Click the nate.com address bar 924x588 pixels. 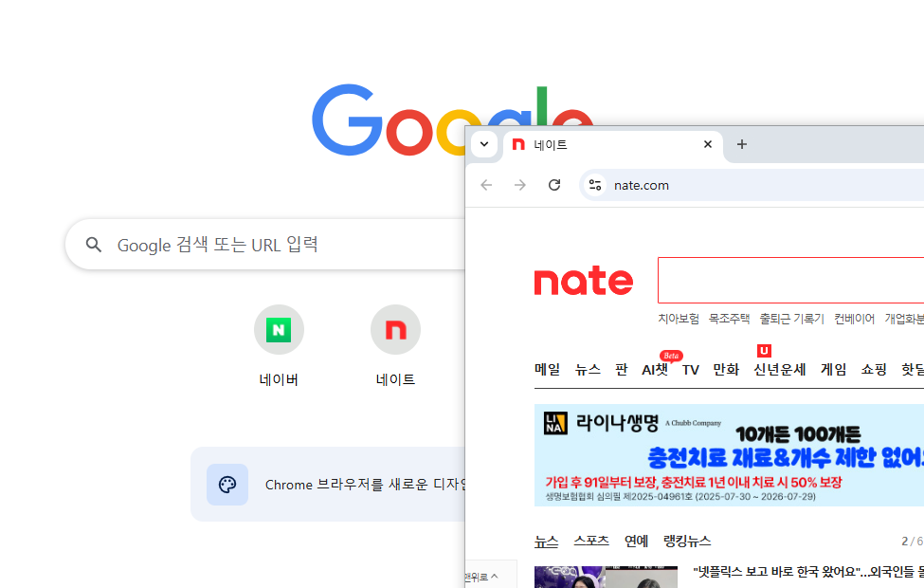point(752,185)
